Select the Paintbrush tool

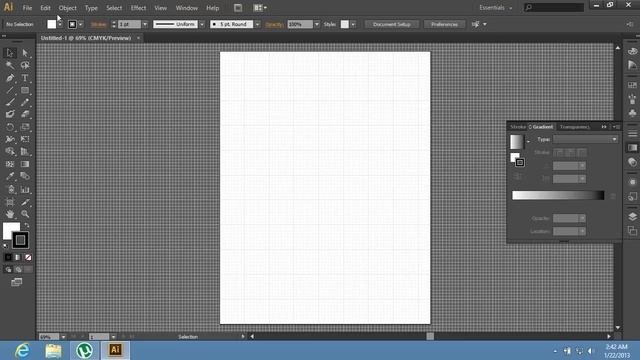pos(10,102)
